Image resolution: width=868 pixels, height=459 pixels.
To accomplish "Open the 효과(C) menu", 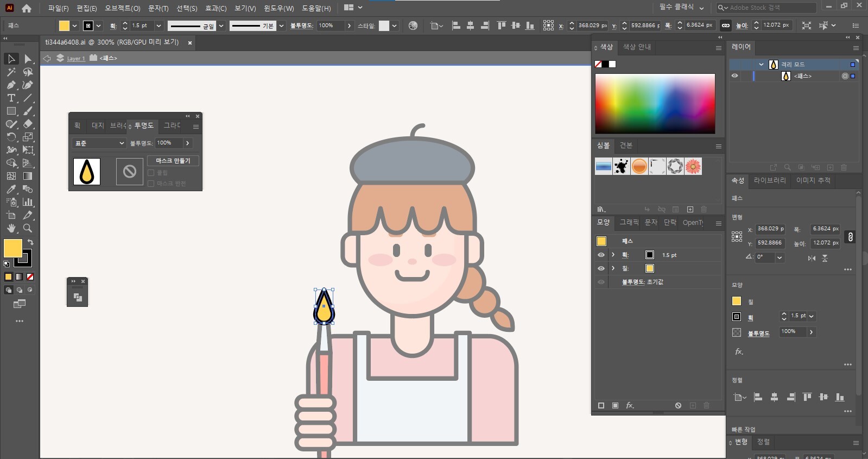I will (216, 8).
